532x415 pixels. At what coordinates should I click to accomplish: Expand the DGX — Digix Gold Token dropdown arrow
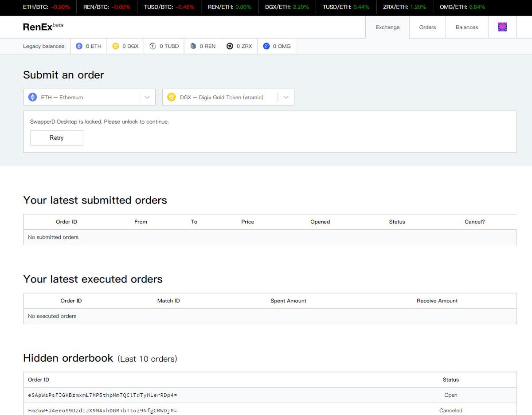tap(286, 97)
